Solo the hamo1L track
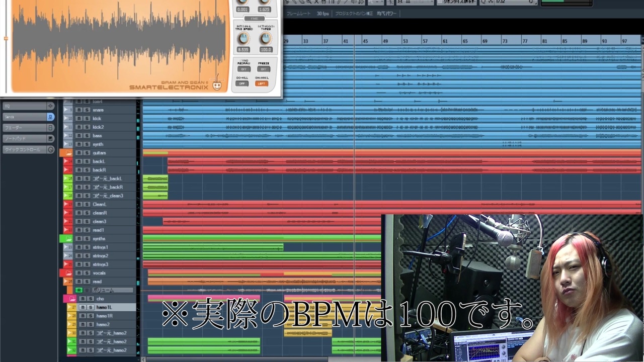The image size is (644, 362). [91, 307]
